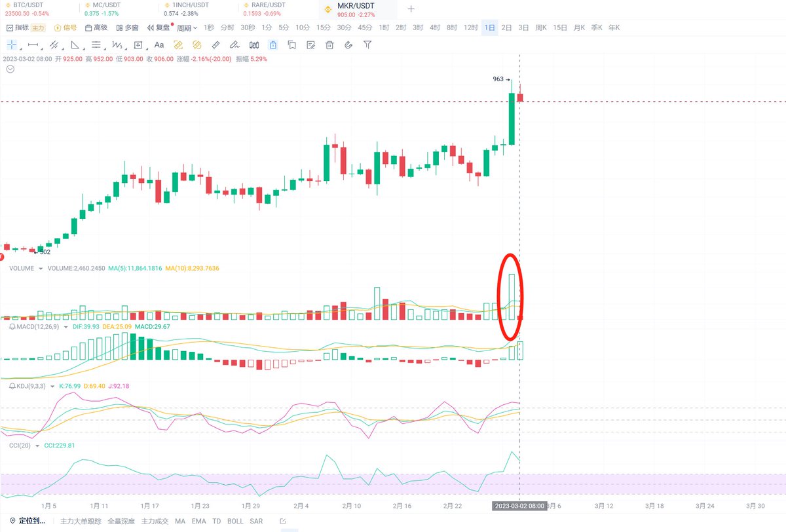Toggle the 主力成交 indicator
Image resolution: width=786 pixels, height=532 pixels.
pyautogui.click(x=155, y=522)
